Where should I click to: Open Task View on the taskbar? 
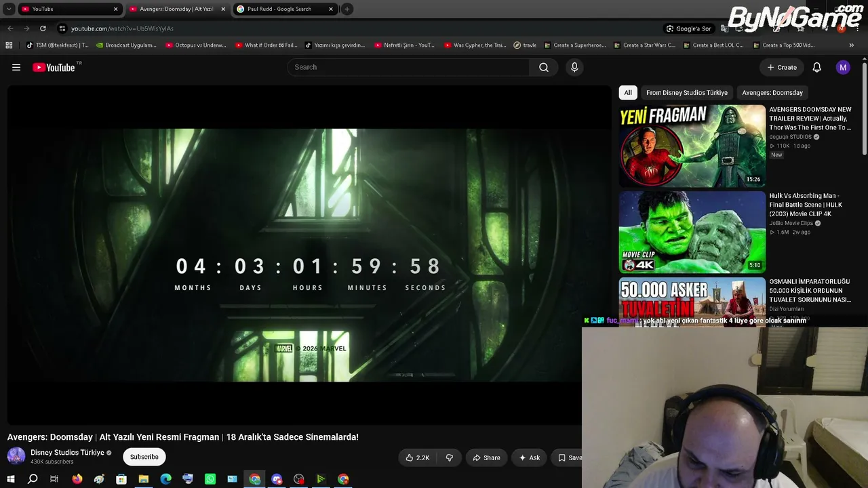click(54, 479)
